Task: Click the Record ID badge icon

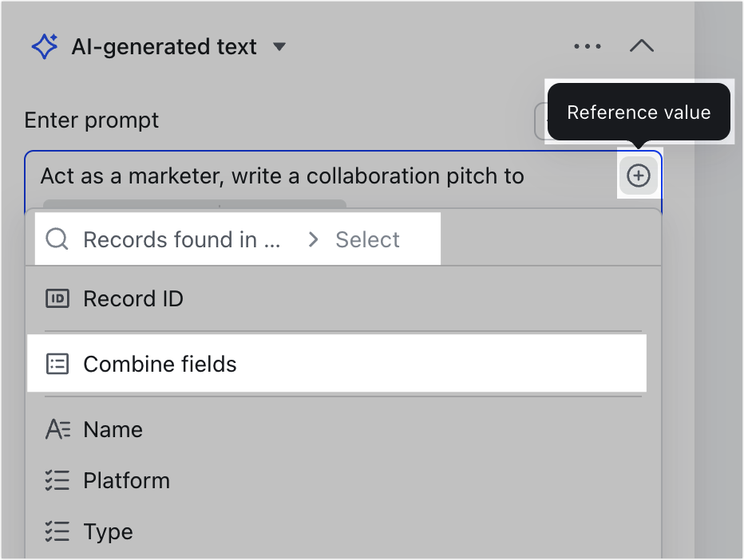Action: pos(57,298)
